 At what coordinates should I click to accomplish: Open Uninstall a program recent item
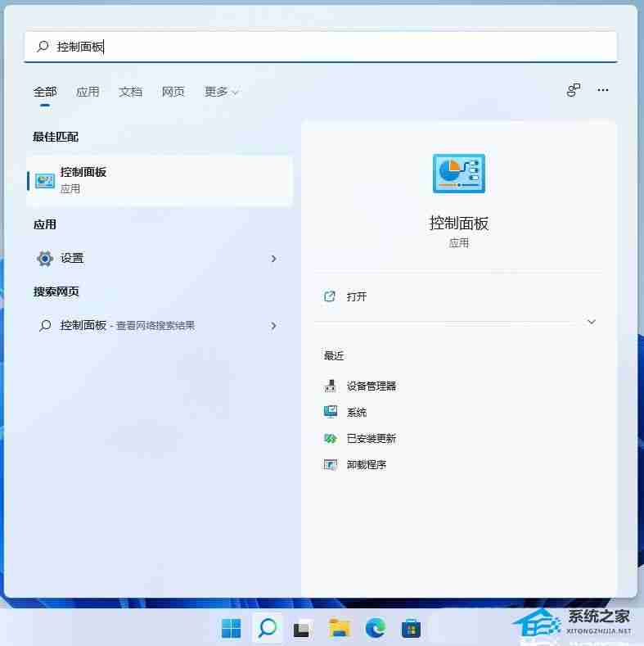366,464
